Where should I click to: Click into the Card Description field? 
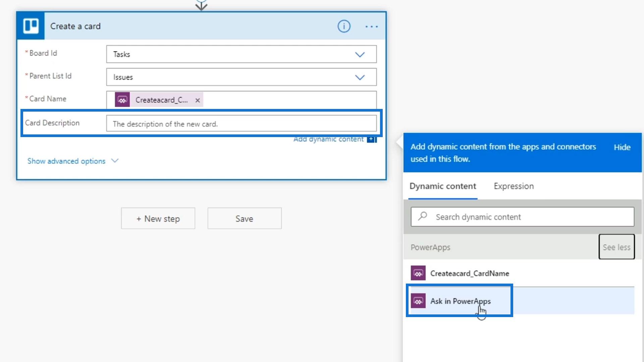pos(241,124)
